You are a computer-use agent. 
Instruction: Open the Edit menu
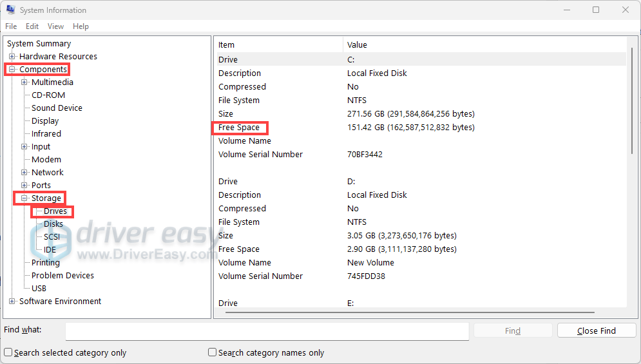coord(32,26)
